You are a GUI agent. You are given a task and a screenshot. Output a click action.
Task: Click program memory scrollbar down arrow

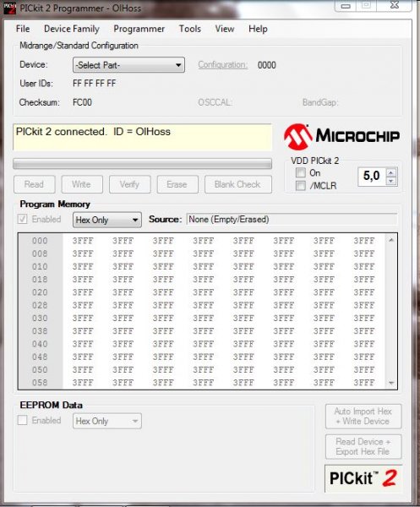[391, 383]
